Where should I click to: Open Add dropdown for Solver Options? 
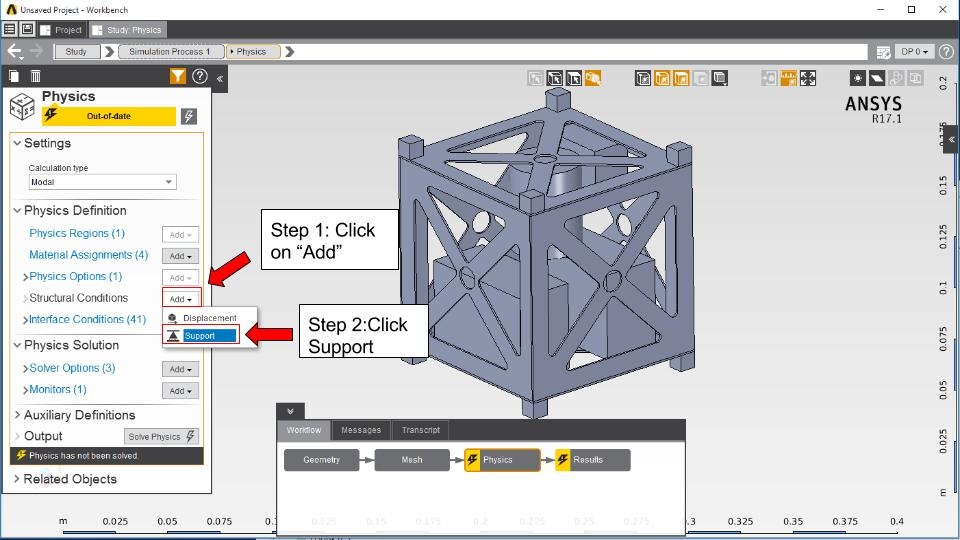coord(181,369)
